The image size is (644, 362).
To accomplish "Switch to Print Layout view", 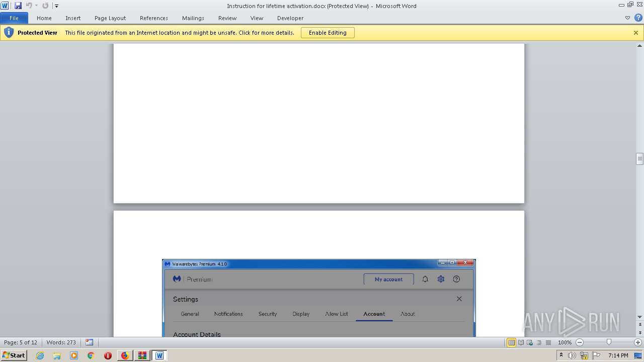I will 512,342.
